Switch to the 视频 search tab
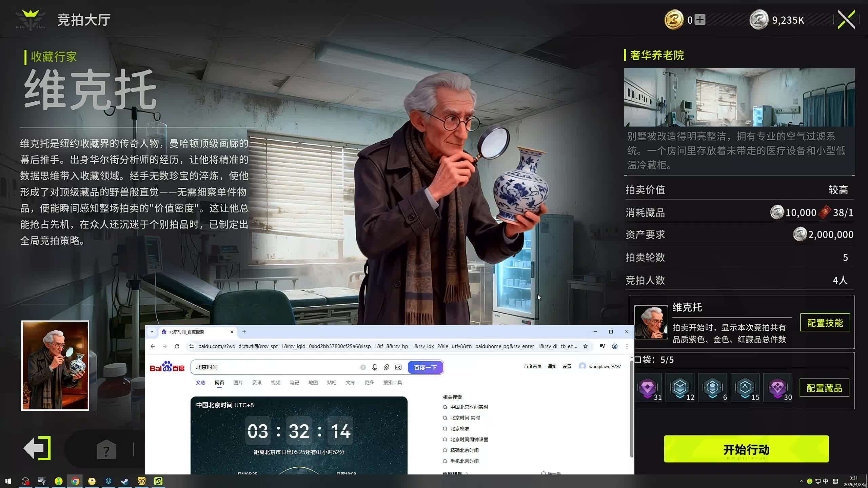Viewport: 868px width, 488px height. click(x=275, y=383)
